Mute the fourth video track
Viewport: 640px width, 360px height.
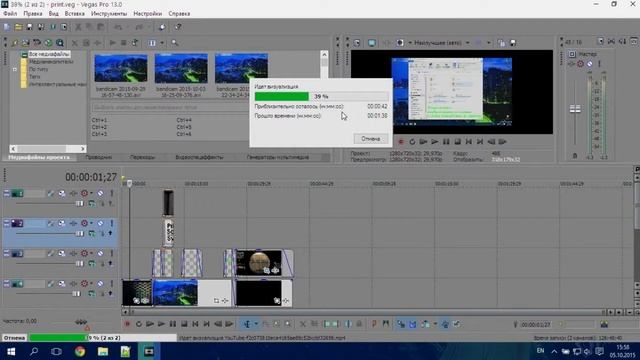[x=100, y=284]
